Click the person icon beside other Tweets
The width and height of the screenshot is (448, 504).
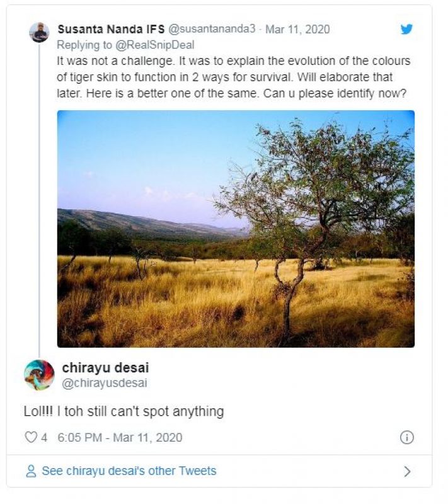pyautogui.click(x=31, y=471)
